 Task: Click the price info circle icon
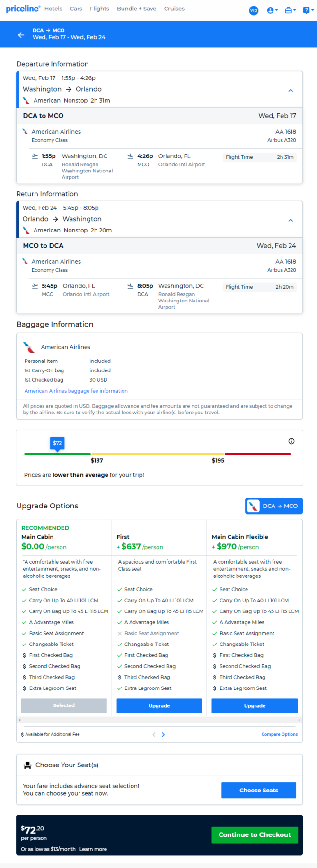(x=291, y=441)
